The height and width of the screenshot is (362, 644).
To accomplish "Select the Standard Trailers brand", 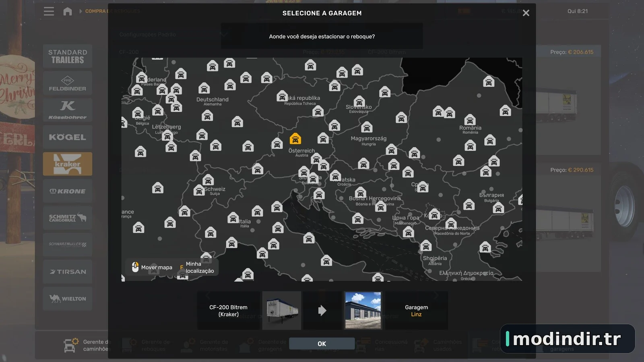I will point(68,56).
